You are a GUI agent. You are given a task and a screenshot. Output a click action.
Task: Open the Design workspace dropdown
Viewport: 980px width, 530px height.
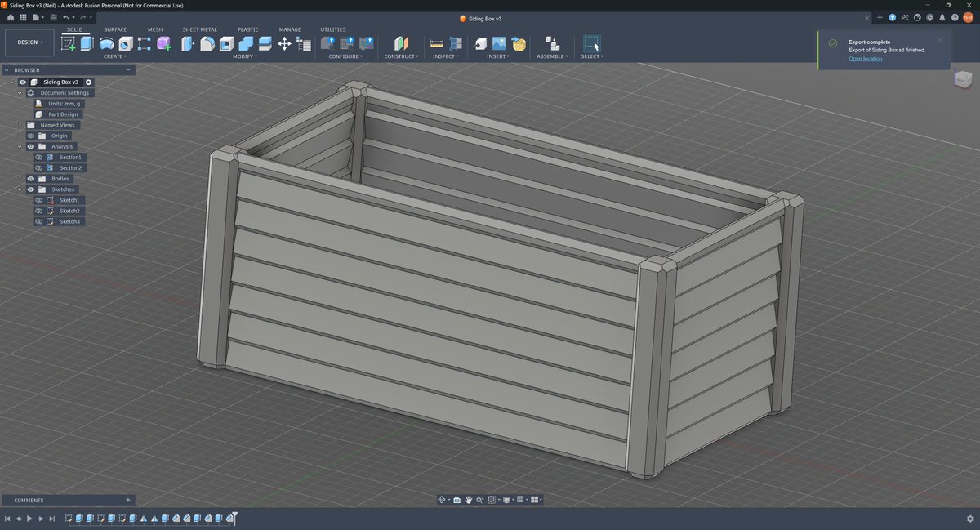(x=30, y=42)
